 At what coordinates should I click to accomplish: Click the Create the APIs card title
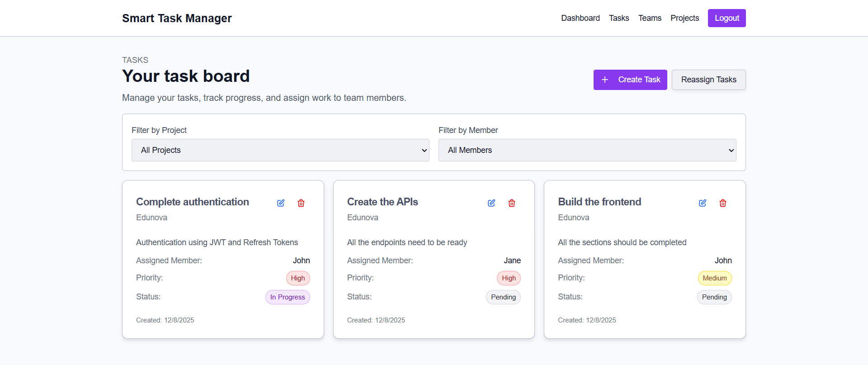coord(382,202)
